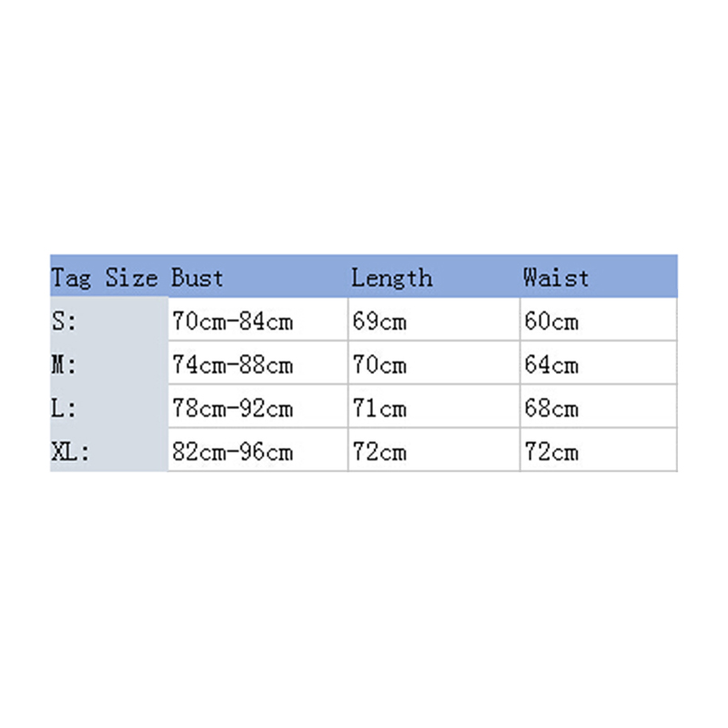The width and height of the screenshot is (728, 728).
Task: Click the 74cm-88cm bust cell
Action: [232, 365]
